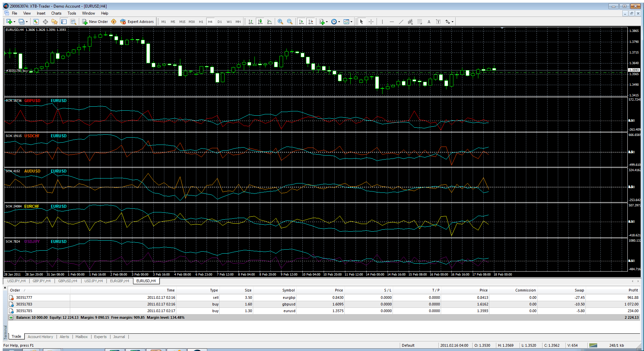The image size is (644, 351).
Task: Select the Fibonacci Retracement tool
Action: click(420, 22)
